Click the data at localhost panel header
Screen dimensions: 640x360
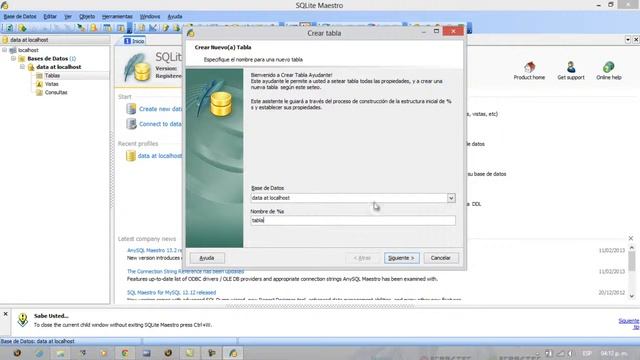[55, 40]
